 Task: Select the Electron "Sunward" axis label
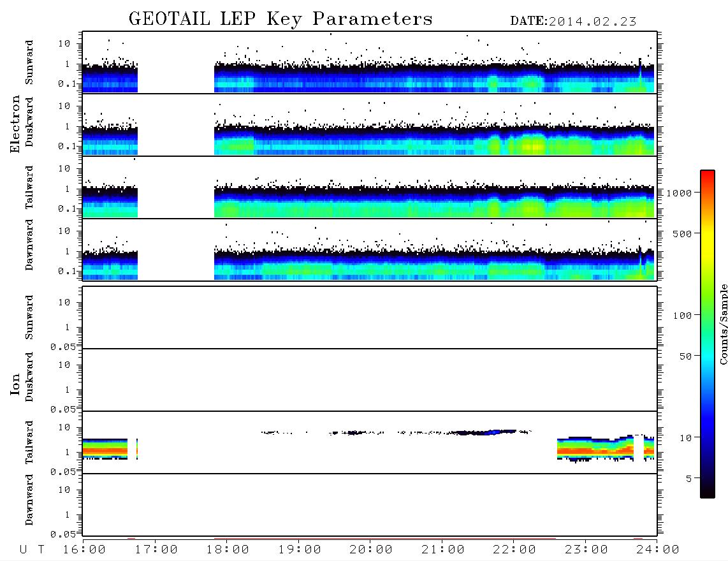click(x=29, y=62)
